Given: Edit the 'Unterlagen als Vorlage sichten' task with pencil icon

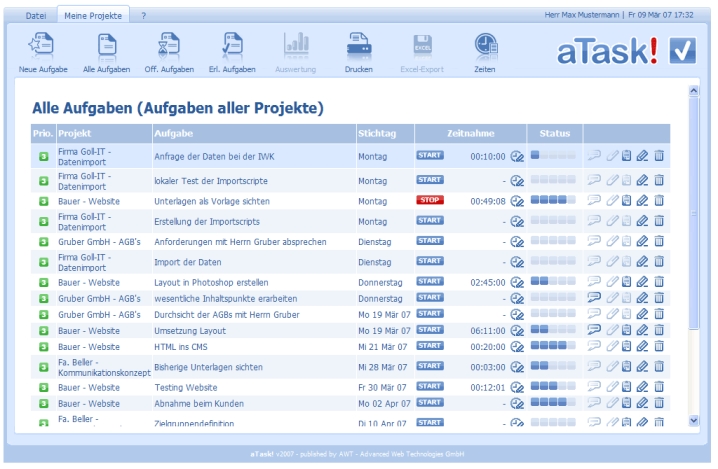Looking at the screenshot, I should tap(643, 200).
